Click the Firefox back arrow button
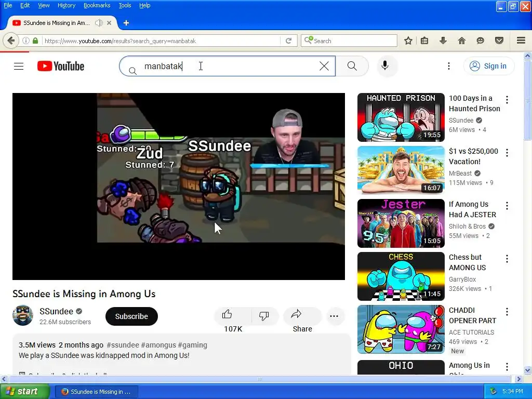This screenshot has height=399, width=532. pos(11,41)
